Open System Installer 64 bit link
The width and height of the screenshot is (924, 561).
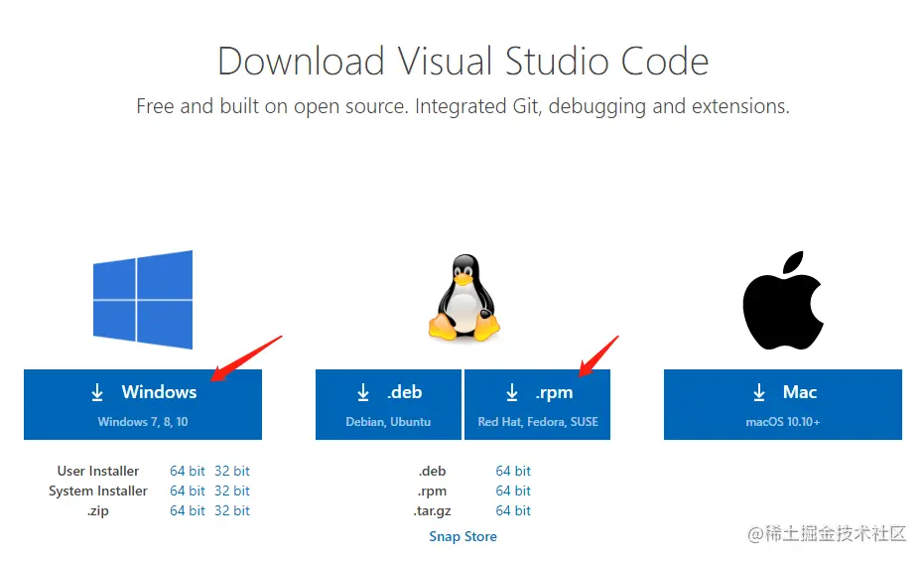(x=188, y=491)
